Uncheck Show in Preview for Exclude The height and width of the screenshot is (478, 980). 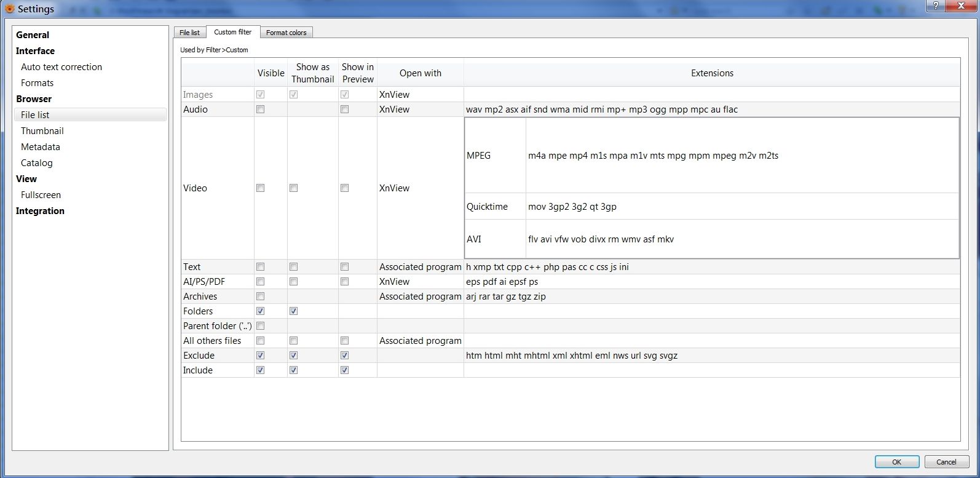click(x=345, y=356)
